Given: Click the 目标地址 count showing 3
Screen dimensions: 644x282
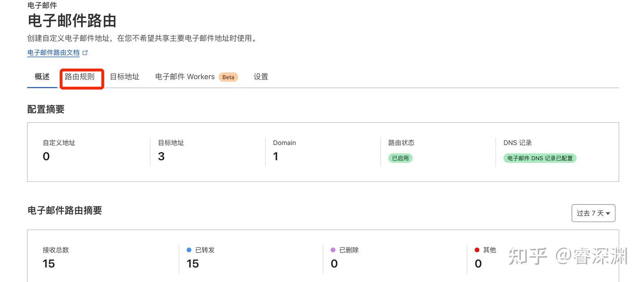Looking at the screenshot, I should click(161, 156).
